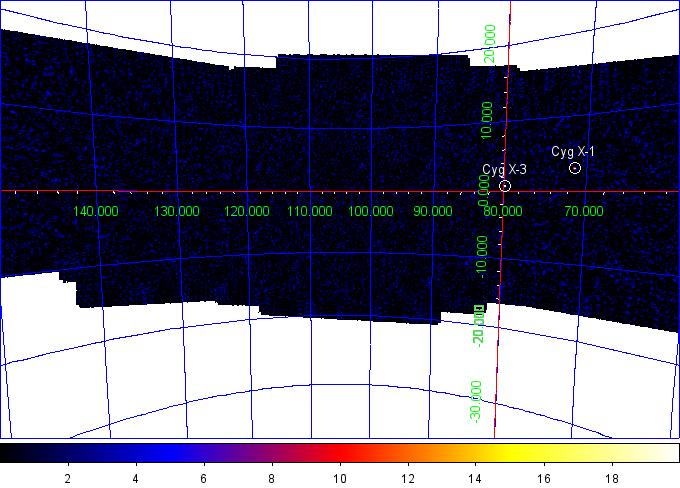
Task: Click longitude label 100.000
Action: pyautogui.click(x=371, y=211)
